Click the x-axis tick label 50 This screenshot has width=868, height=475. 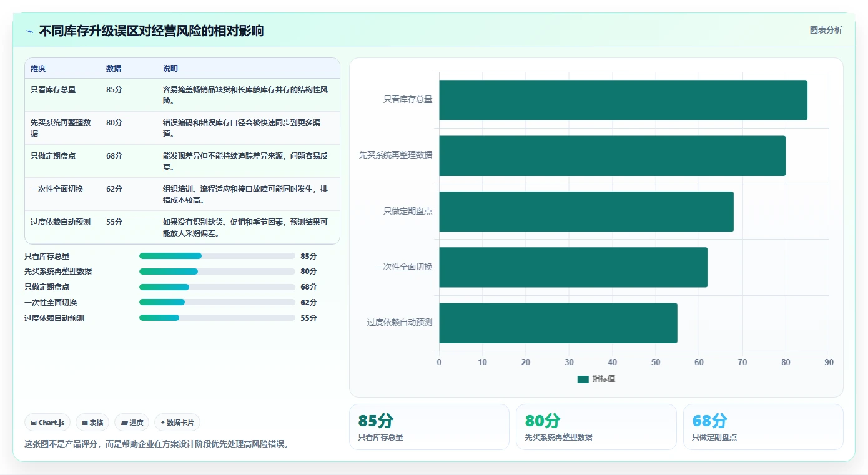pyautogui.click(x=656, y=363)
